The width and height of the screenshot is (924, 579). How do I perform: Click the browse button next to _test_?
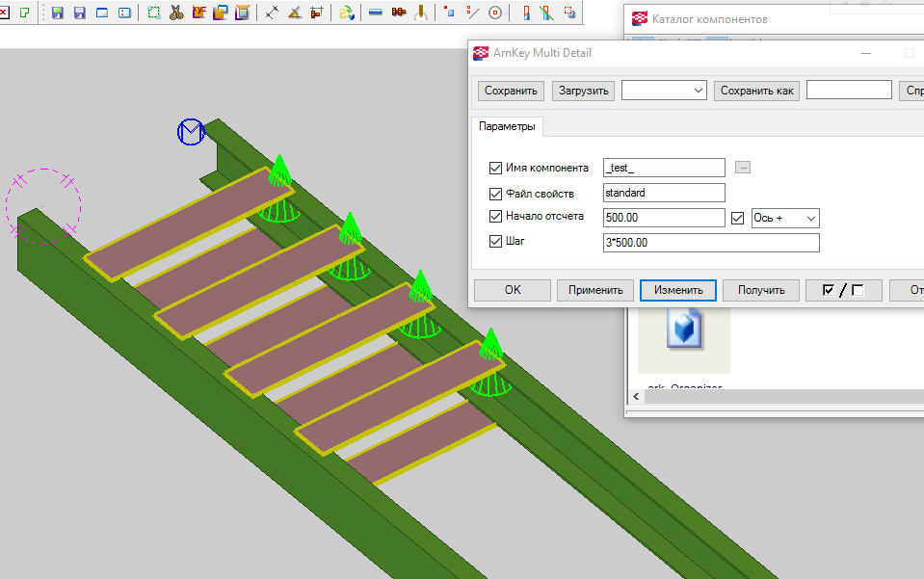[x=742, y=168]
